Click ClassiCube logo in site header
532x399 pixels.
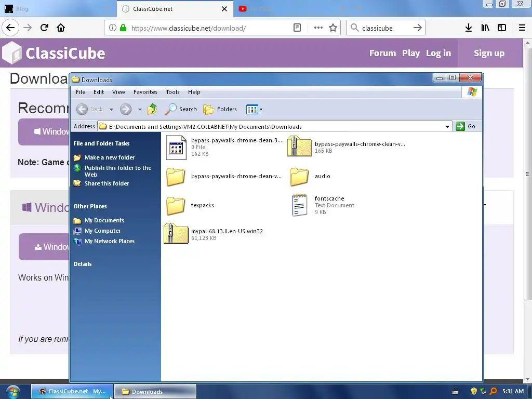[54, 53]
